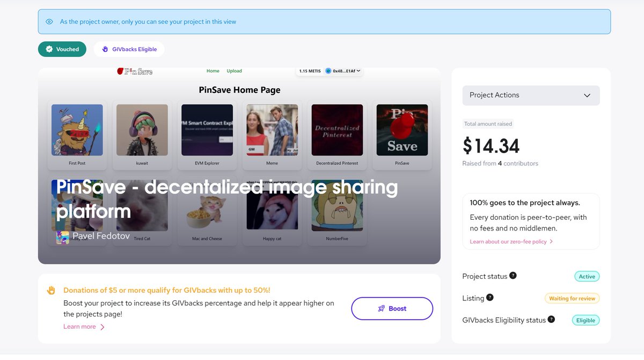The height and width of the screenshot is (360, 644).
Task: Click the $14.34 total amount
Action: [491, 146]
